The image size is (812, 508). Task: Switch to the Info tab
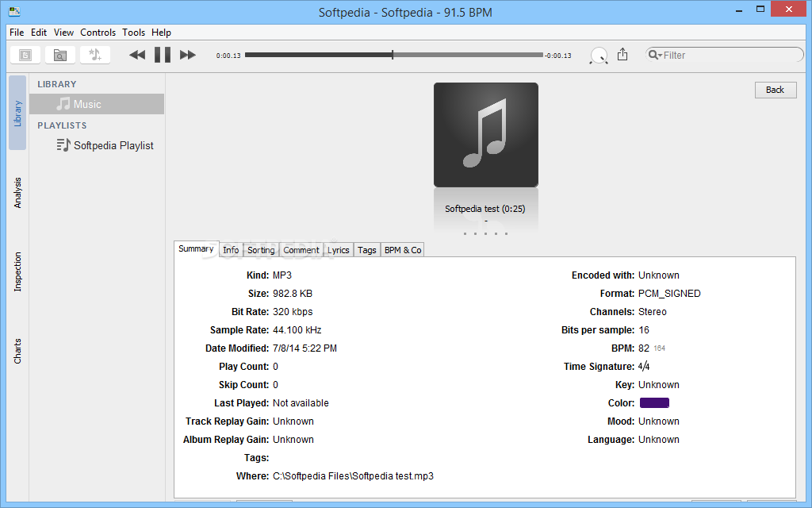[x=231, y=250]
